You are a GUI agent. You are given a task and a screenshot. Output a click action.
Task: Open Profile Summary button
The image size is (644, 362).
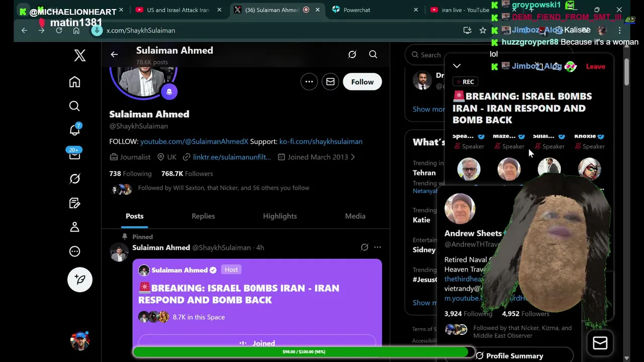[x=510, y=355]
